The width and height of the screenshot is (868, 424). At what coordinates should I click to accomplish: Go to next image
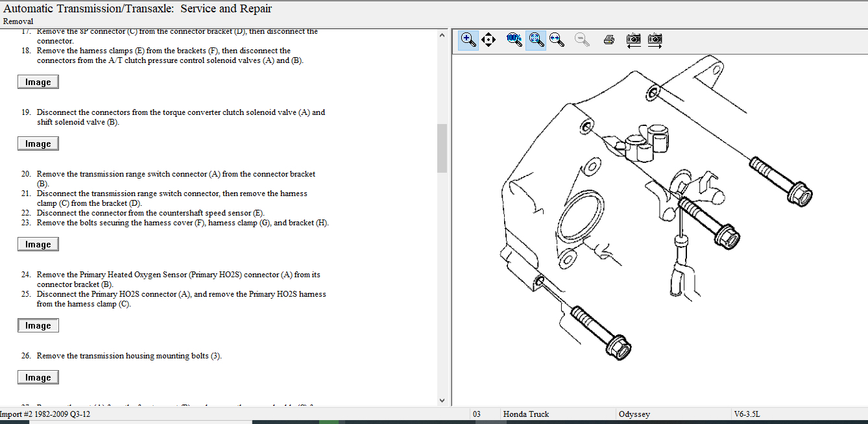(x=655, y=40)
